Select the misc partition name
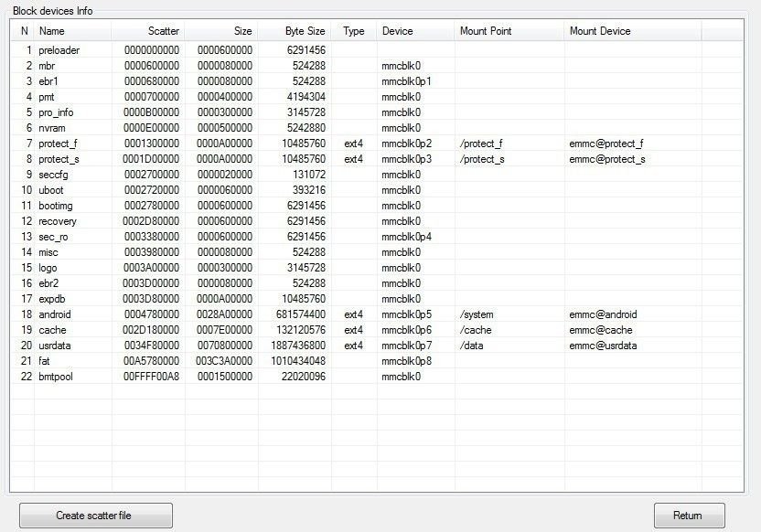761x532 pixels. coord(48,252)
